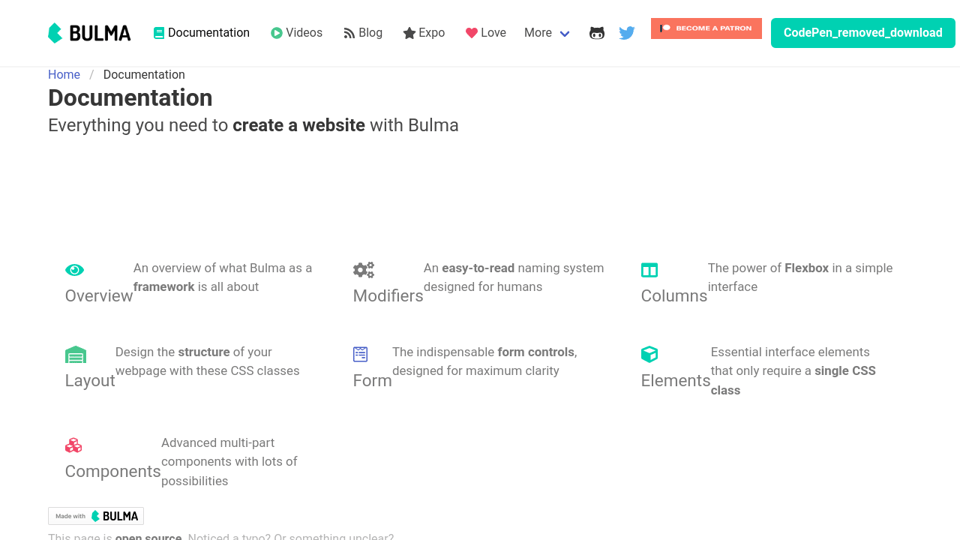Click the Elements cube icon
This screenshot has width=960, height=540.
click(x=650, y=354)
